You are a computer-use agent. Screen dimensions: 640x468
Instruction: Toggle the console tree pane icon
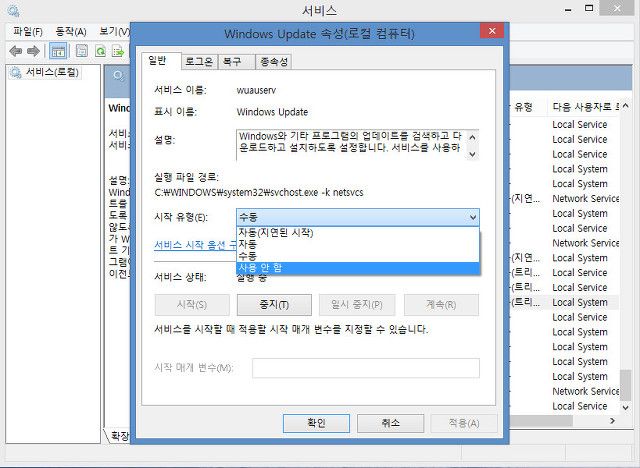coord(58,51)
